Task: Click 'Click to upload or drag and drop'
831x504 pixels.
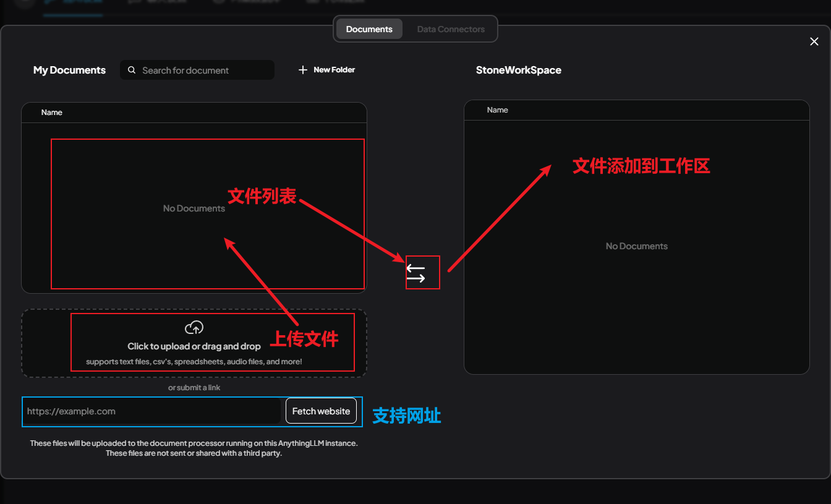Action: [x=194, y=346]
